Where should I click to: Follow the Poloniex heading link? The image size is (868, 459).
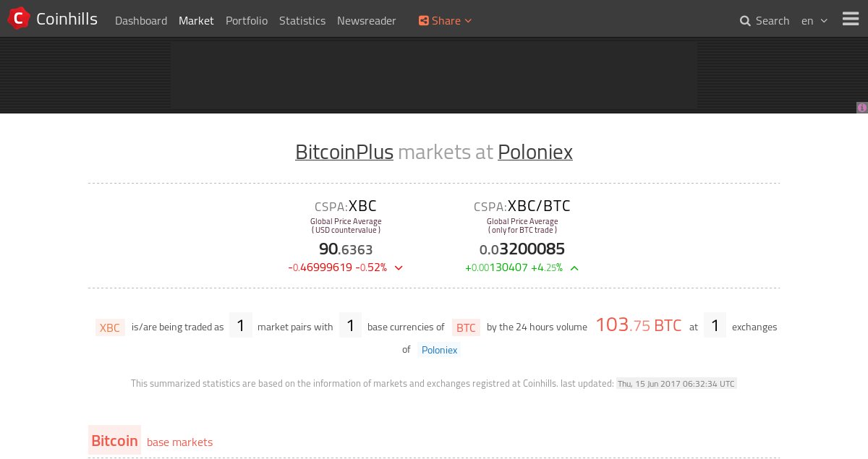coord(535,152)
